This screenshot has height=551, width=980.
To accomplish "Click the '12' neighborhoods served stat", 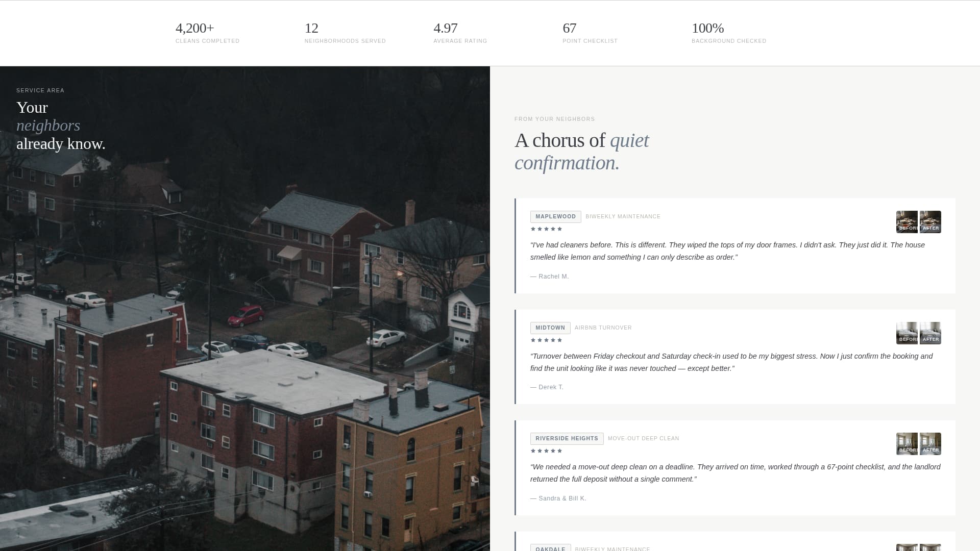I will click(311, 28).
